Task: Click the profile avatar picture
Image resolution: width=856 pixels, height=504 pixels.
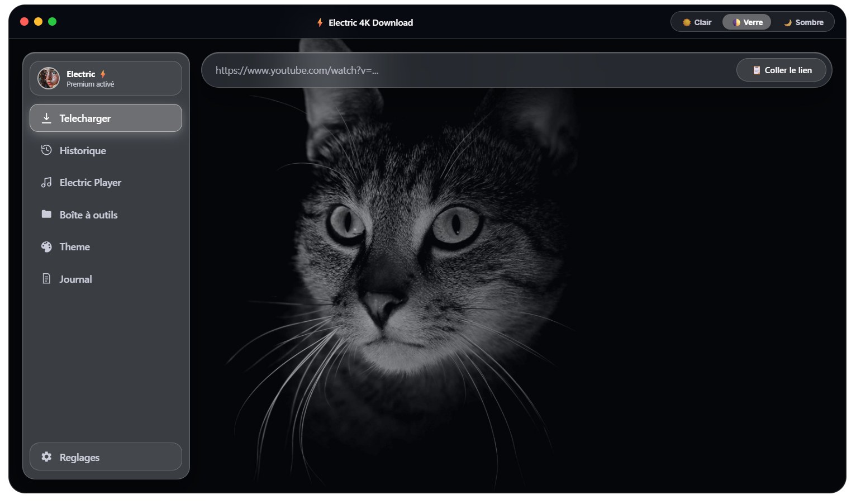Action: click(x=49, y=78)
